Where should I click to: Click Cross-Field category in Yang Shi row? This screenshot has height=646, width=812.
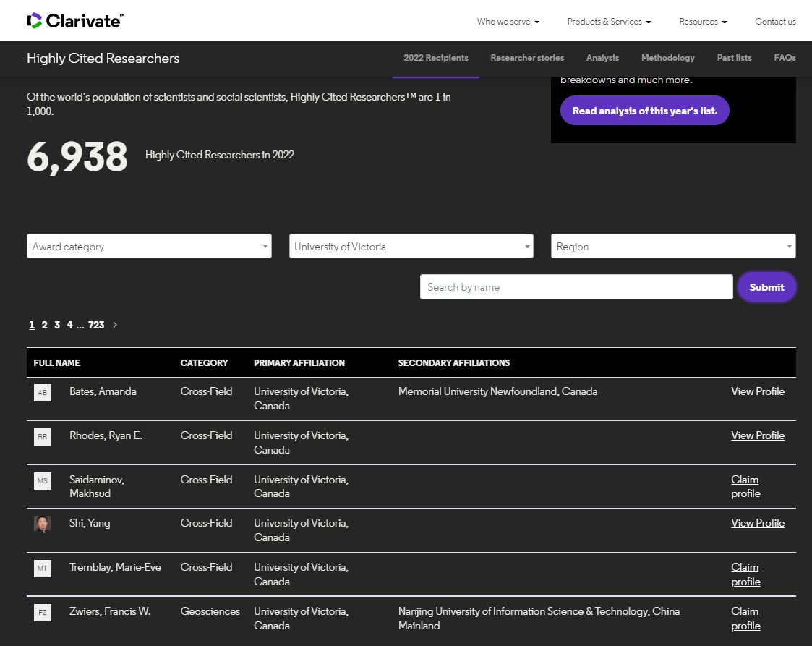pyautogui.click(x=206, y=523)
